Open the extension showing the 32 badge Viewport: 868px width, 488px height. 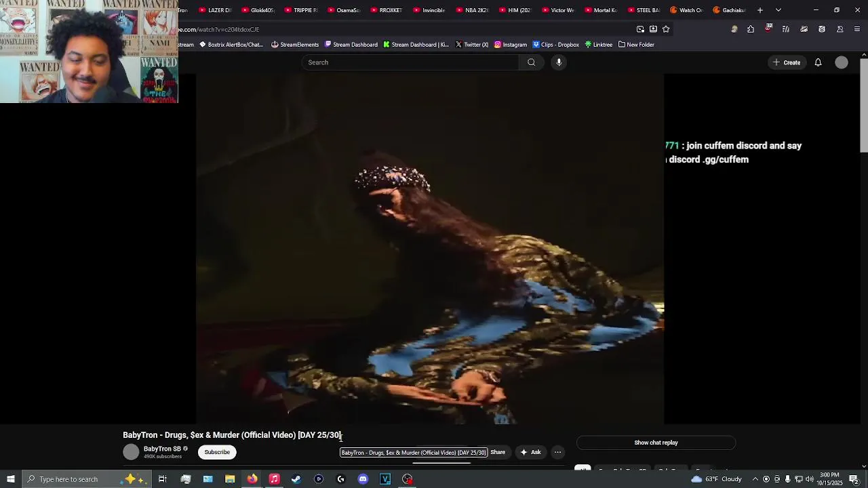768,28
